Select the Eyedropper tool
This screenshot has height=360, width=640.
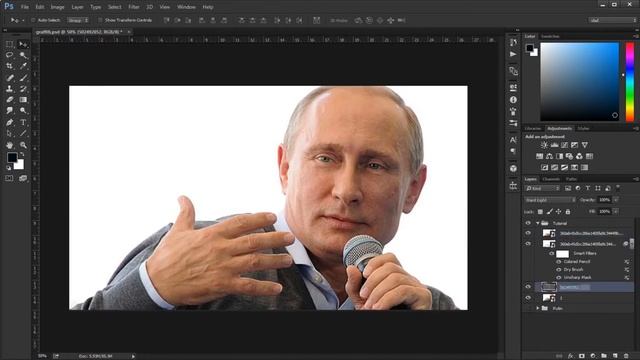point(23,66)
